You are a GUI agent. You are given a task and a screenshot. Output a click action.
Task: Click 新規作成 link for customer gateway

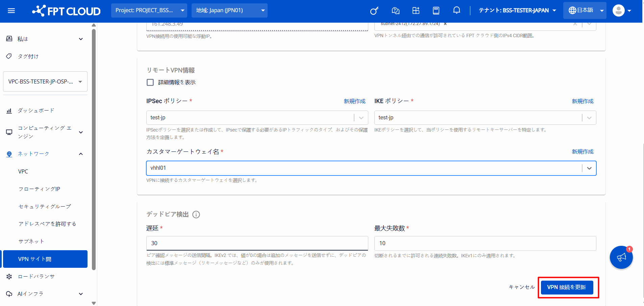tap(583, 152)
